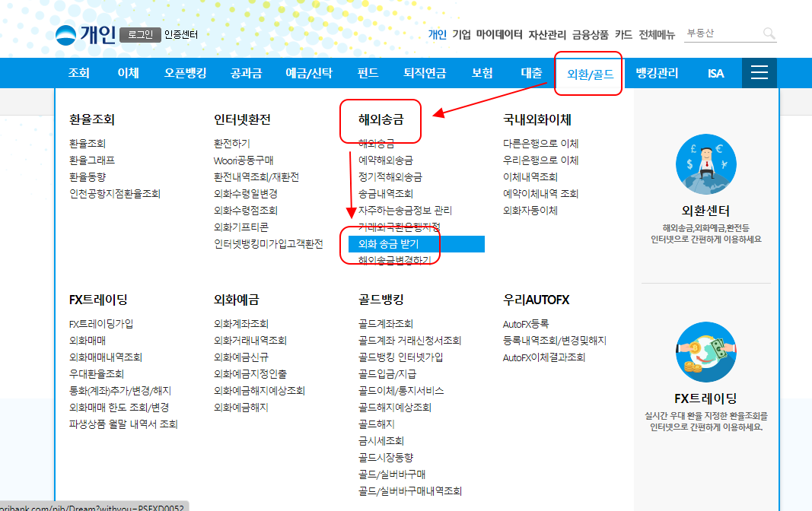Image resolution: width=812 pixels, height=511 pixels.
Task: Open 예약이체내역 조회 link
Action: [x=540, y=193]
